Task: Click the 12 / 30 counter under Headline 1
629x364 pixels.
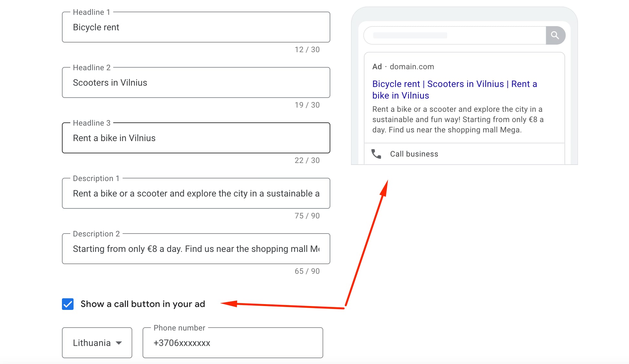Action: coord(307,50)
